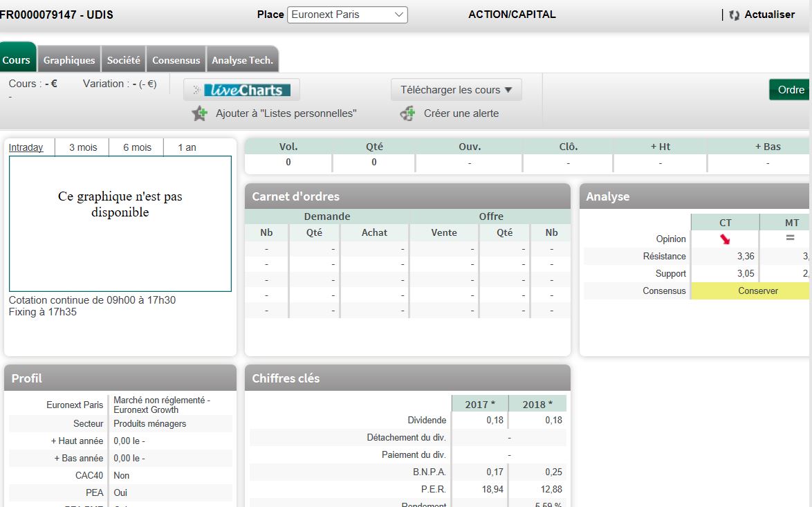
Task: Click the FR0000079147 - UDIS title
Action: (x=57, y=15)
